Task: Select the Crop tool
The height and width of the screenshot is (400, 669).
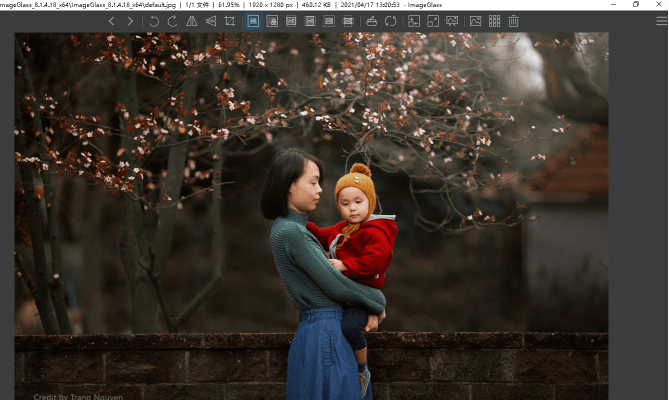Action: (230, 21)
